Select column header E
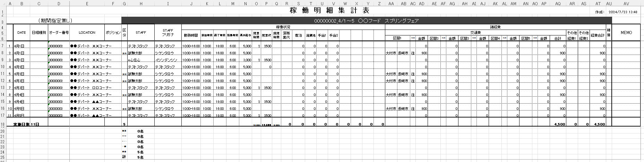This screenshot has width=644, height=162. coord(87,4)
